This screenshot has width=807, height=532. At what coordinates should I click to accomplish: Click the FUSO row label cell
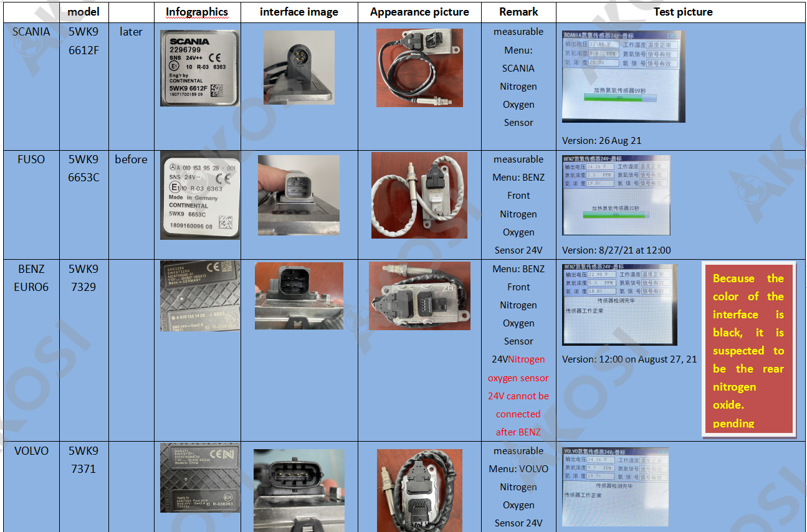point(31,159)
